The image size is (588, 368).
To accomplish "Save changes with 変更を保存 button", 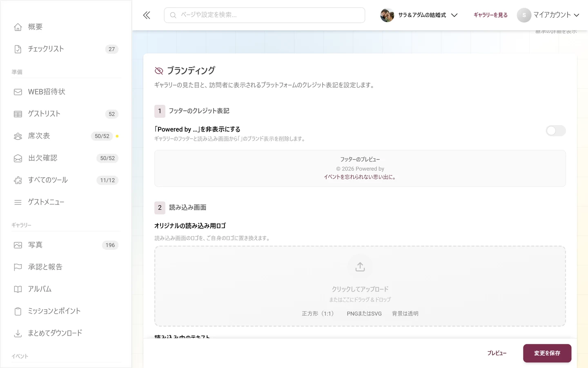I will pos(547,353).
